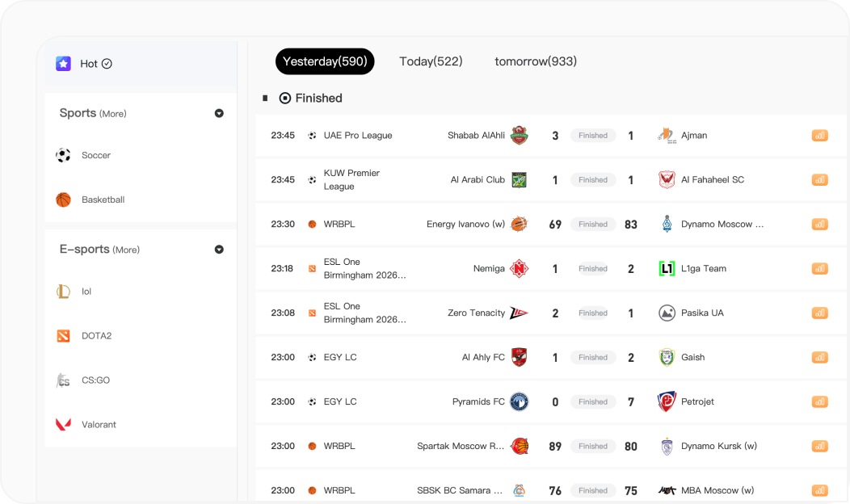Select the Basketball icon in sidebar

pyautogui.click(x=63, y=199)
